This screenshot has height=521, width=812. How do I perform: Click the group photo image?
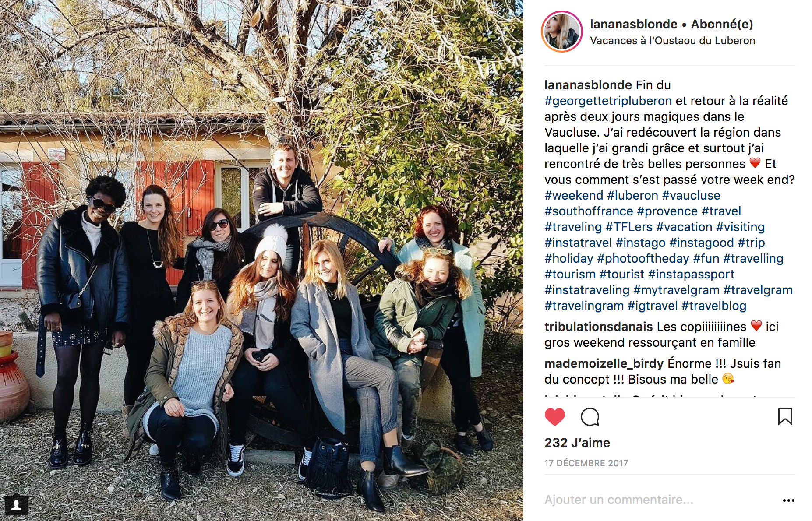coord(261,260)
